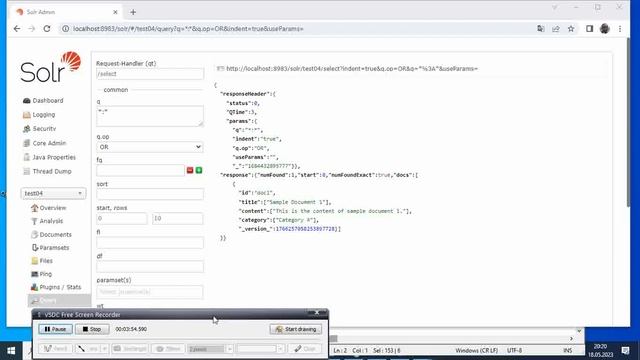Open Thread Dump page
Screen dimensions: 640x360
point(47,171)
